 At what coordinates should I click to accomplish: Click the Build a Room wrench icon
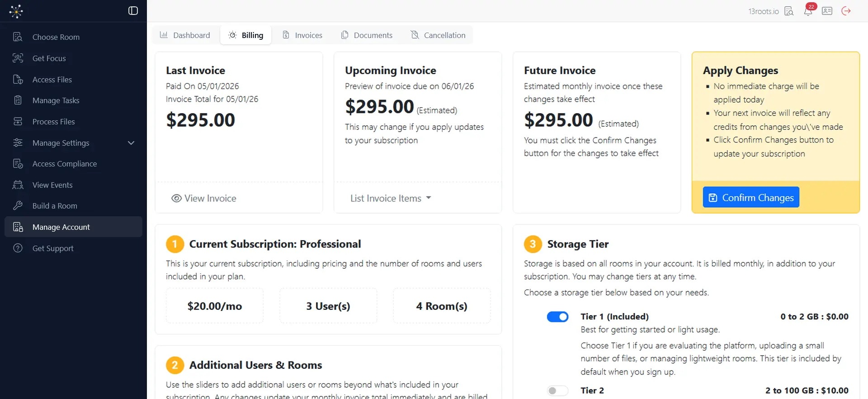(x=18, y=205)
